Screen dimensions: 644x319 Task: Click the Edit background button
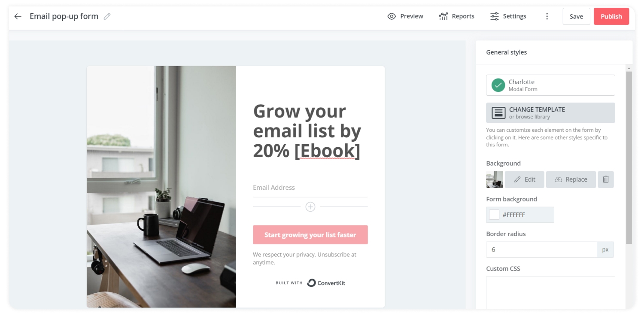click(525, 179)
